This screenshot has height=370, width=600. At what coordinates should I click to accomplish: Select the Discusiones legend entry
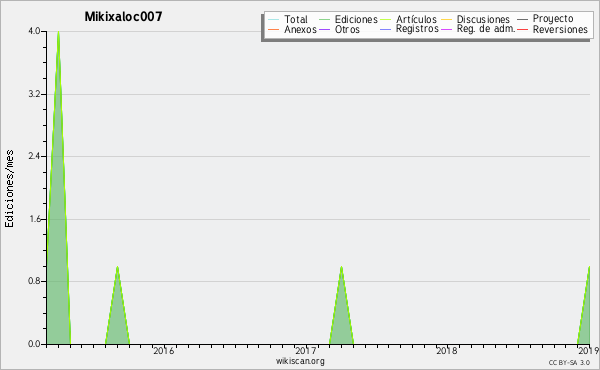483,19
